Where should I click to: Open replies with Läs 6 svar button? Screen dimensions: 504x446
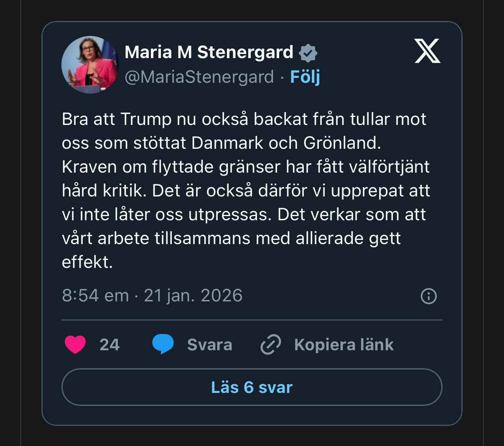coord(252,387)
